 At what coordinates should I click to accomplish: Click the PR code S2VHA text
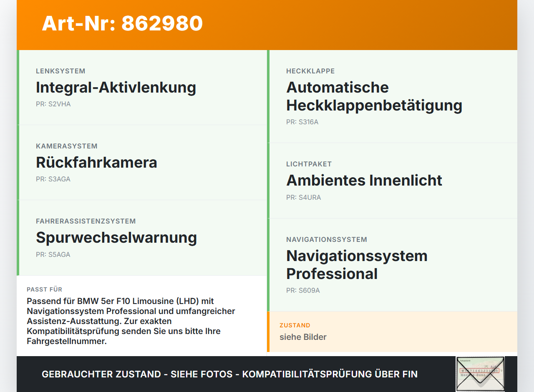coord(53,104)
